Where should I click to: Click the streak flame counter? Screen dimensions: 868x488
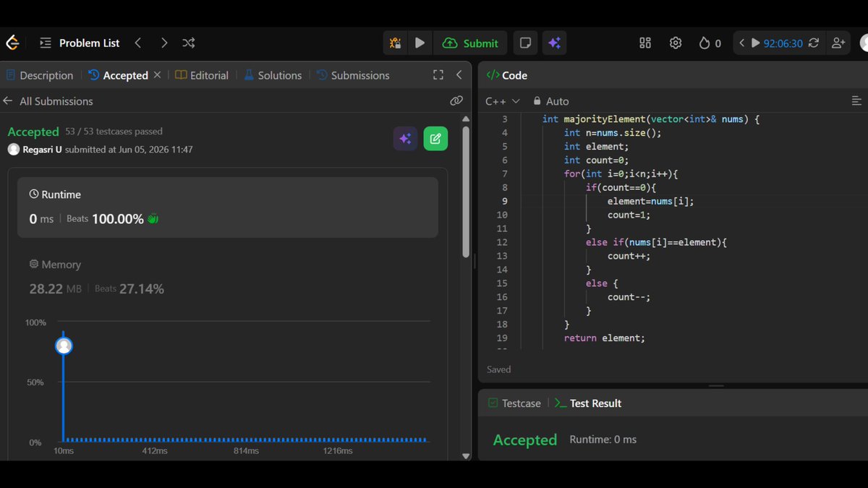coord(710,43)
